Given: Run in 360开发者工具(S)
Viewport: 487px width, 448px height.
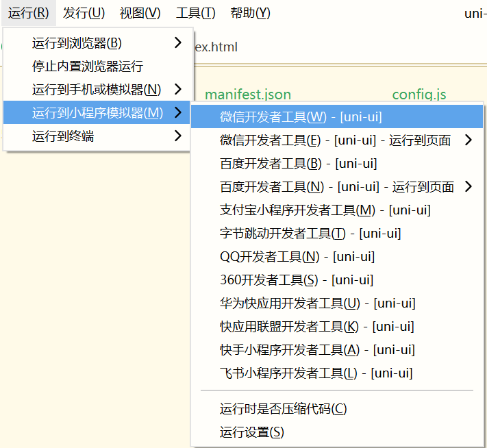Looking at the screenshot, I should tap(337, 280).
